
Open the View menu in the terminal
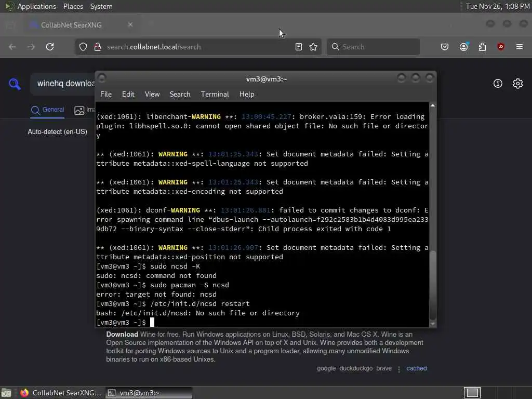pos(152,95)
